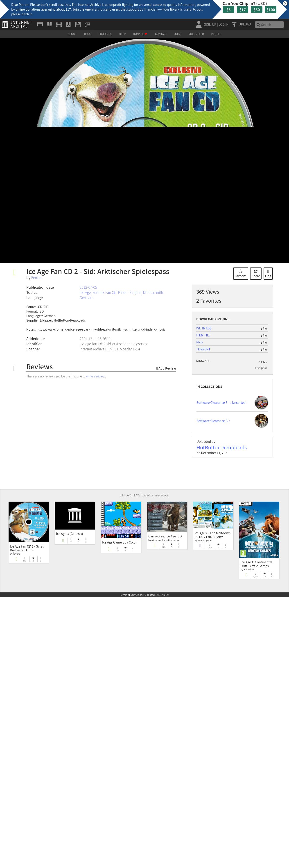Close the donation banner
289x868 pixels.
click(x=285, y=3)
